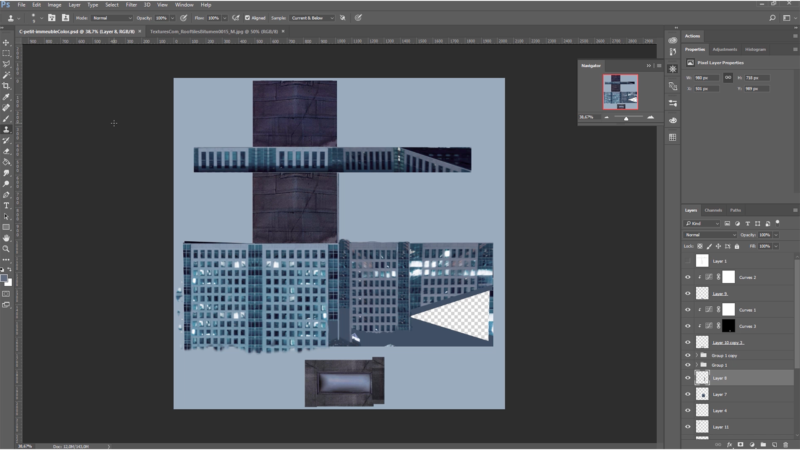Expand the Group 1 copy folder

[x=696, y=355]
